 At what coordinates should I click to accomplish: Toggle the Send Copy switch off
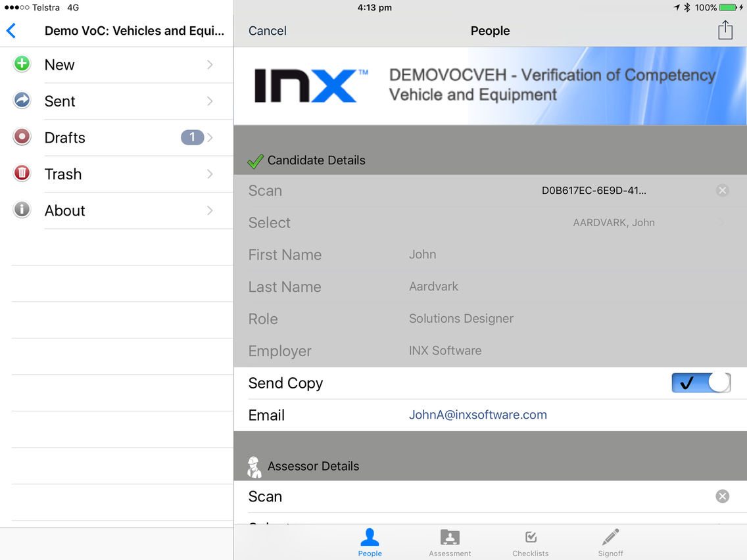pyautogui.click(x=701, y=383)
